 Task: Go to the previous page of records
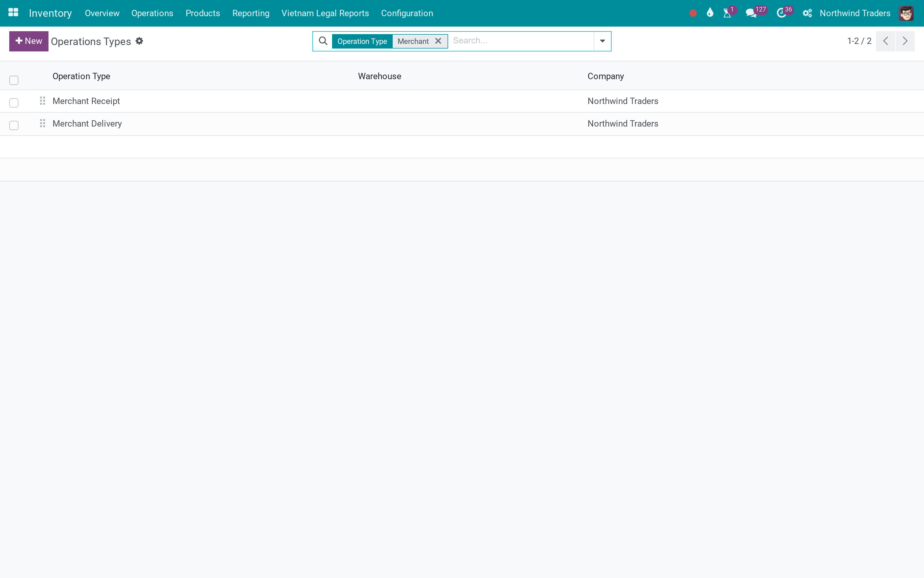885,41
